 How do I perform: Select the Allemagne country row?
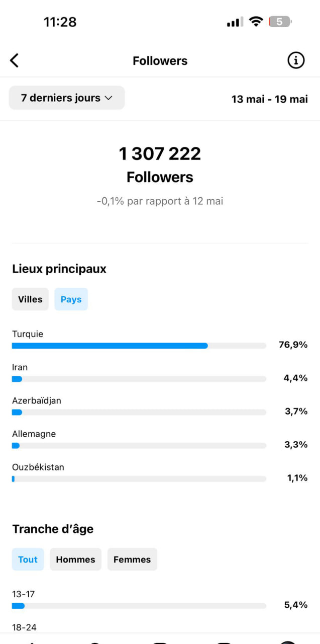click(160, 440)
